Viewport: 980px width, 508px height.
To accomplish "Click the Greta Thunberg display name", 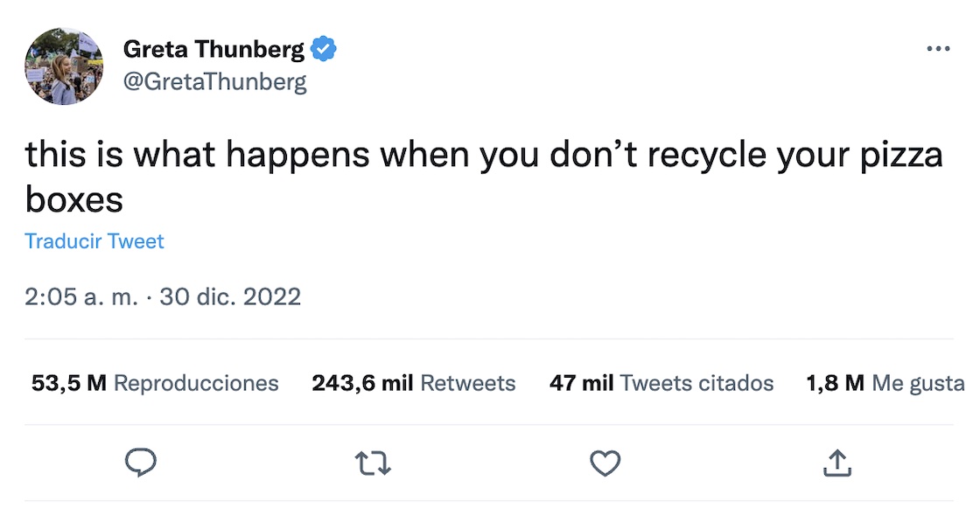I will (x=213, y=50).
